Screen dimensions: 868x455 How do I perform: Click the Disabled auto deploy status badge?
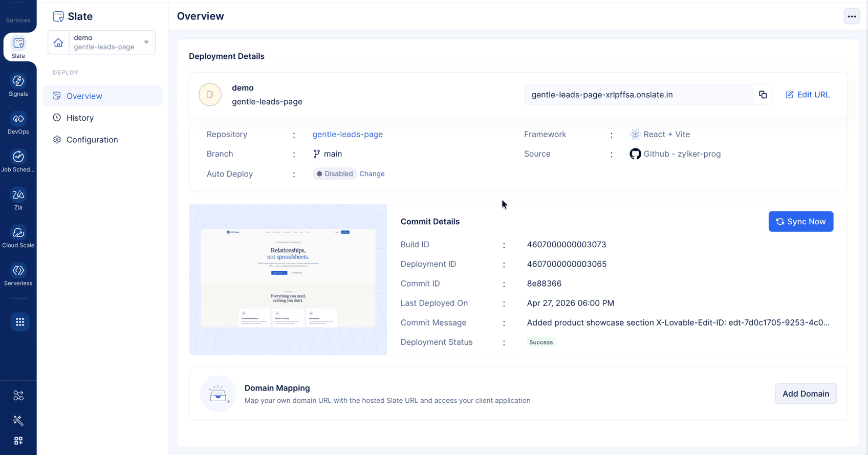click(335, 174)
